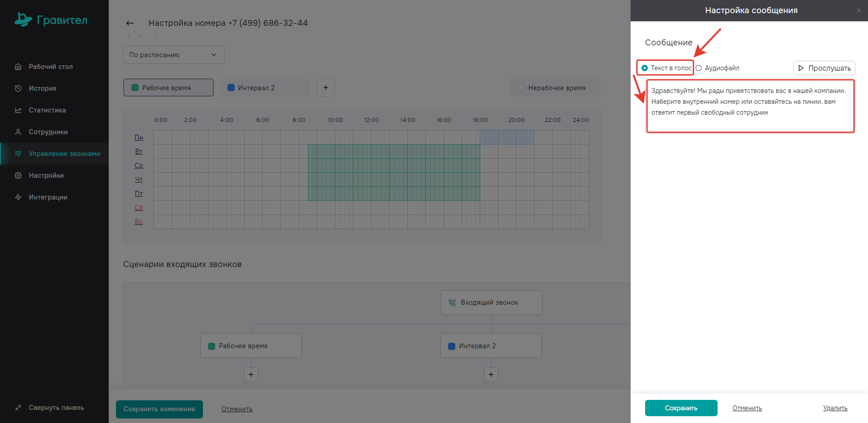The image size is (868, 423).
Task: Expand the По расписанию dropdown
Action: pos(174,55)
